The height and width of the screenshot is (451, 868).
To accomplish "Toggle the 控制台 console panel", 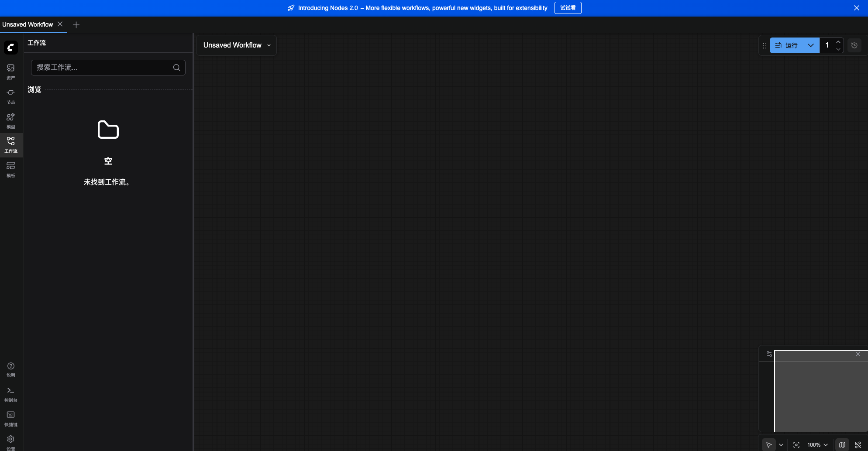I will 11,394.
